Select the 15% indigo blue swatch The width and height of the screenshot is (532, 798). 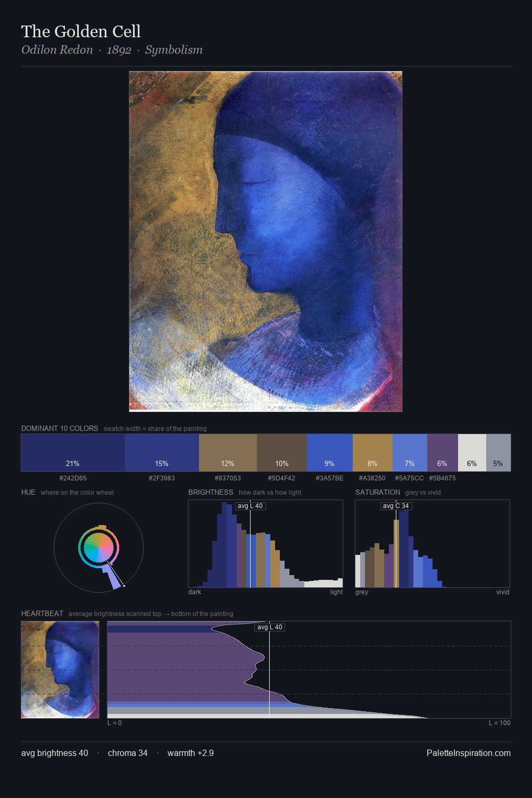coord(162,453)
